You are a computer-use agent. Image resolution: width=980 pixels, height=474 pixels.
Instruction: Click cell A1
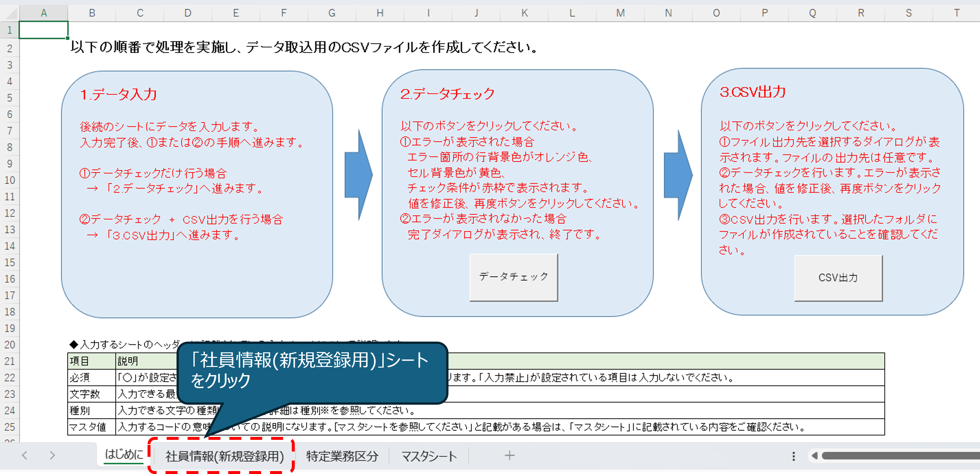[44, 30]
